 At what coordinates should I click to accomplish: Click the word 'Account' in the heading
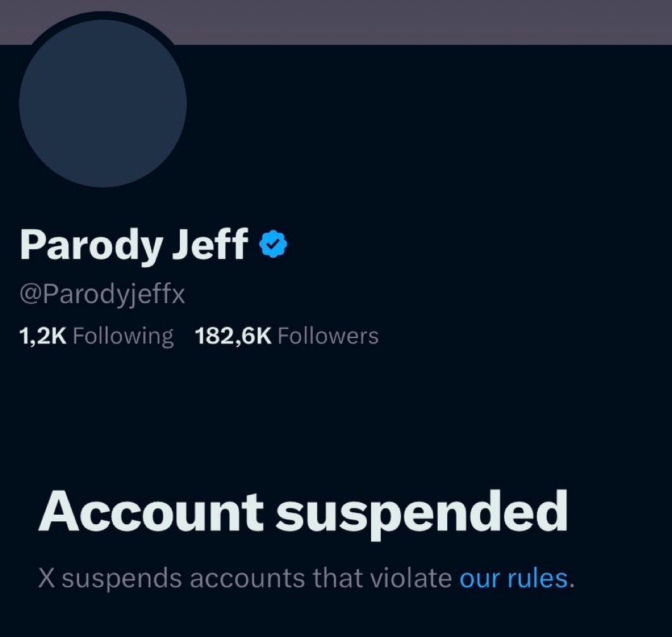click(151, 510)
